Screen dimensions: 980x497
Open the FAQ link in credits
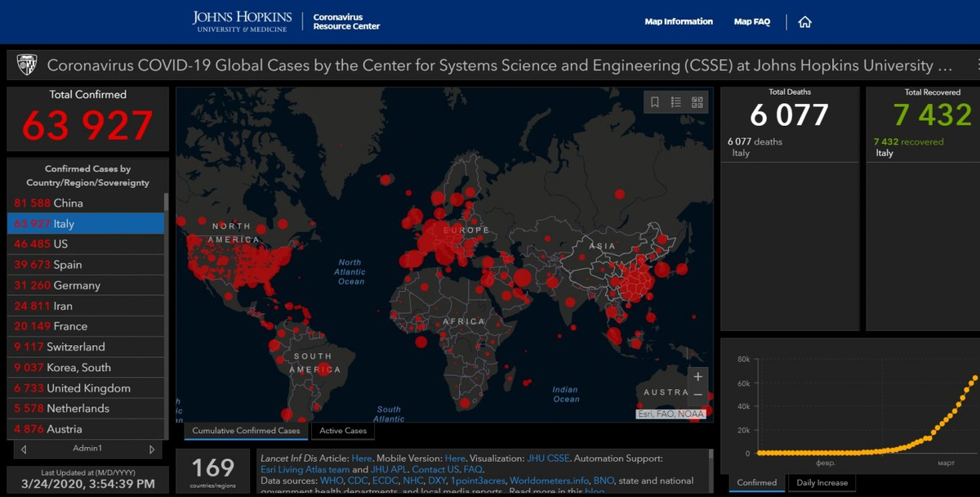pos(473,469)
